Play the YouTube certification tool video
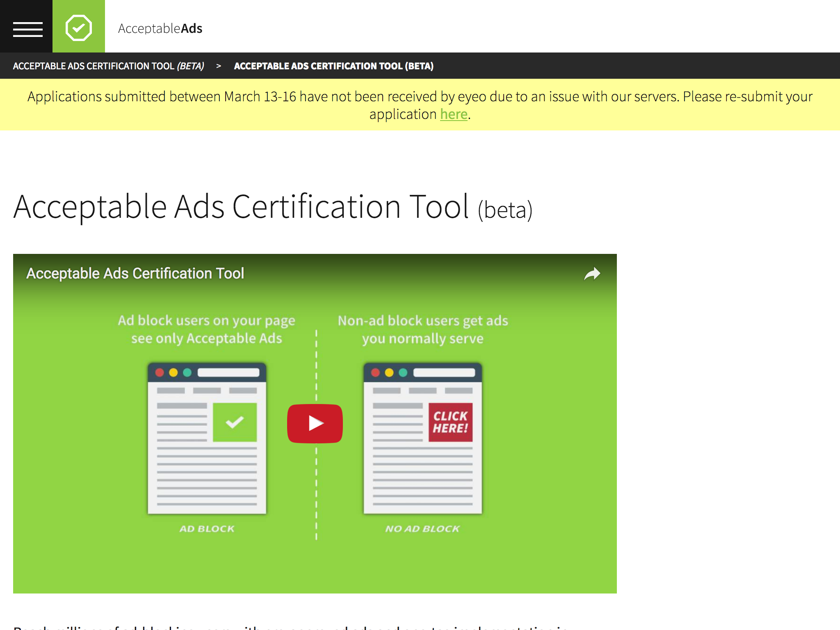840x630 pixels. (315, 423)
